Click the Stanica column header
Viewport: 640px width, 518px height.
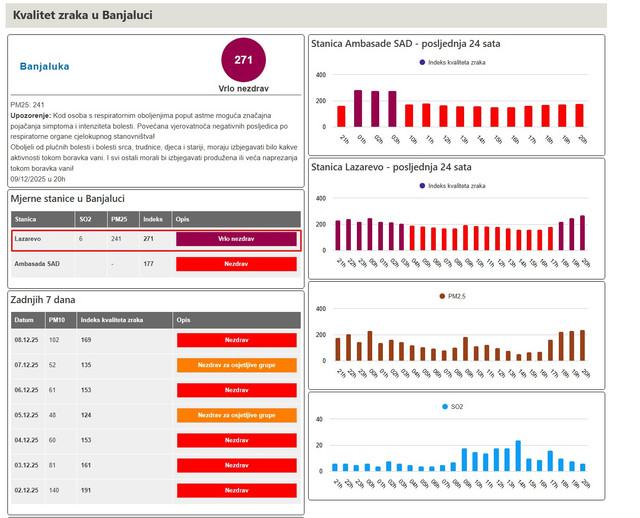coord(43,219)
